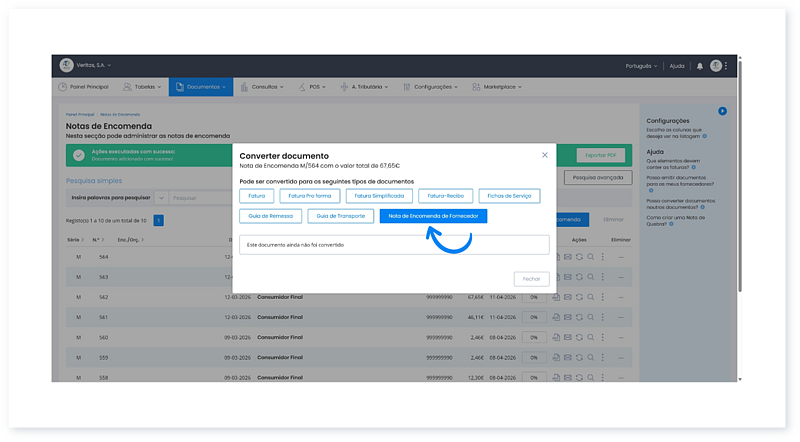Screen dimensions: 800x442
Task: Go to results page 1
Action: click(x=159, y=220)
